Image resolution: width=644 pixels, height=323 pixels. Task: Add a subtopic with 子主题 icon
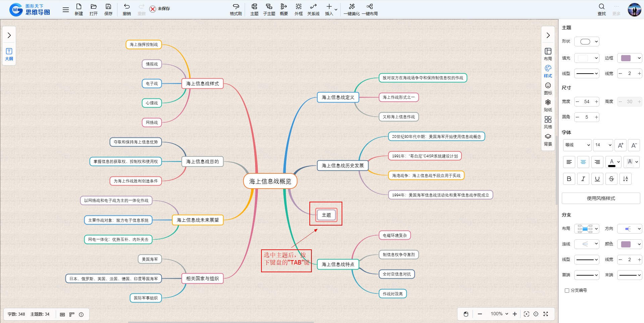pyautogui.click(x=269, y=9)
